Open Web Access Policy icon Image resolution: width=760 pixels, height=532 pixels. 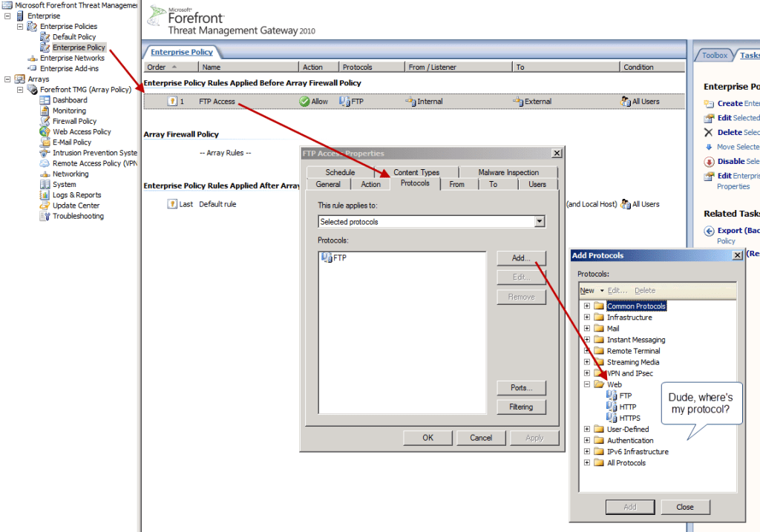pos(45,132)
